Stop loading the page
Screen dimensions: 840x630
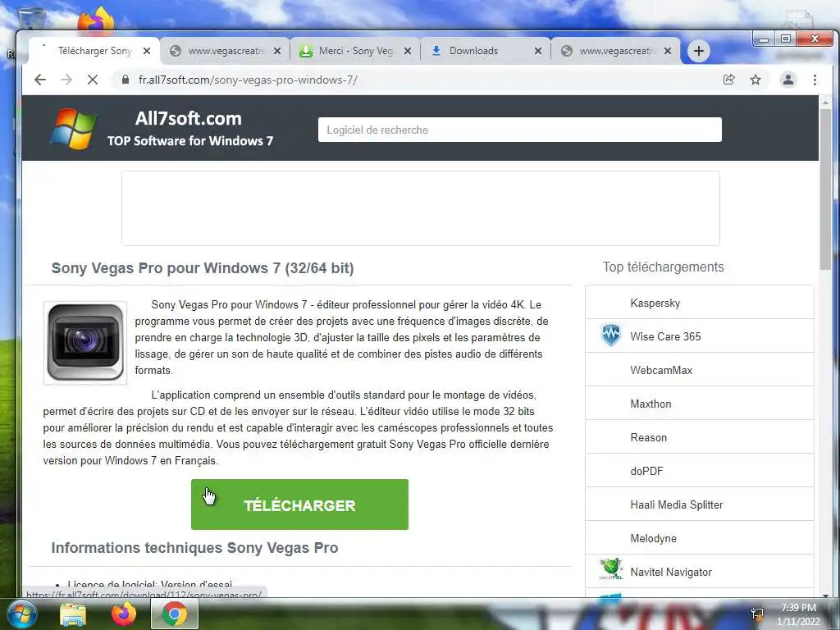[x=93, y=80]
